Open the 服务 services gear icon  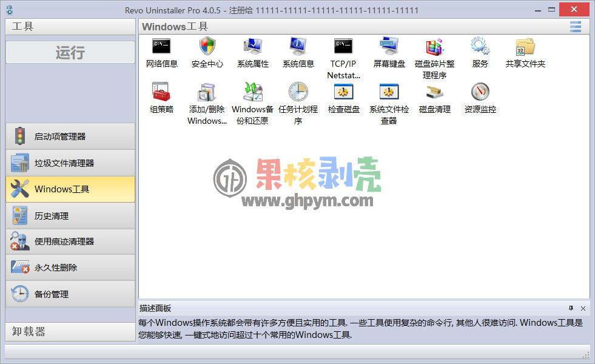click(480, 52)
